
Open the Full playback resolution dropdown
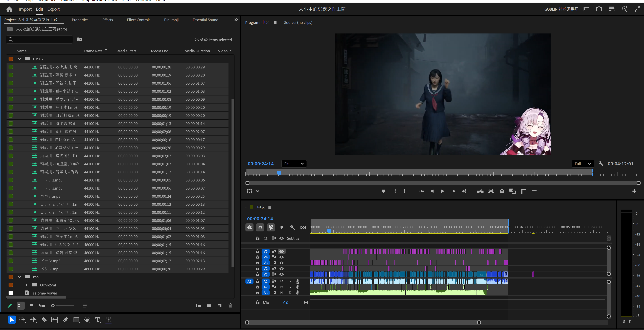point(583,164)
